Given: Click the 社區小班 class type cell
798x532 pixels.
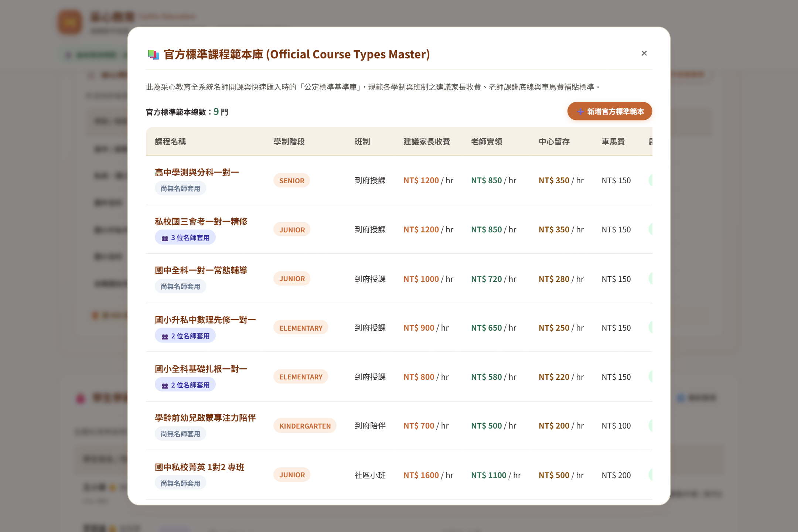Looking at the screenshot, I should (x=370, y=475).
